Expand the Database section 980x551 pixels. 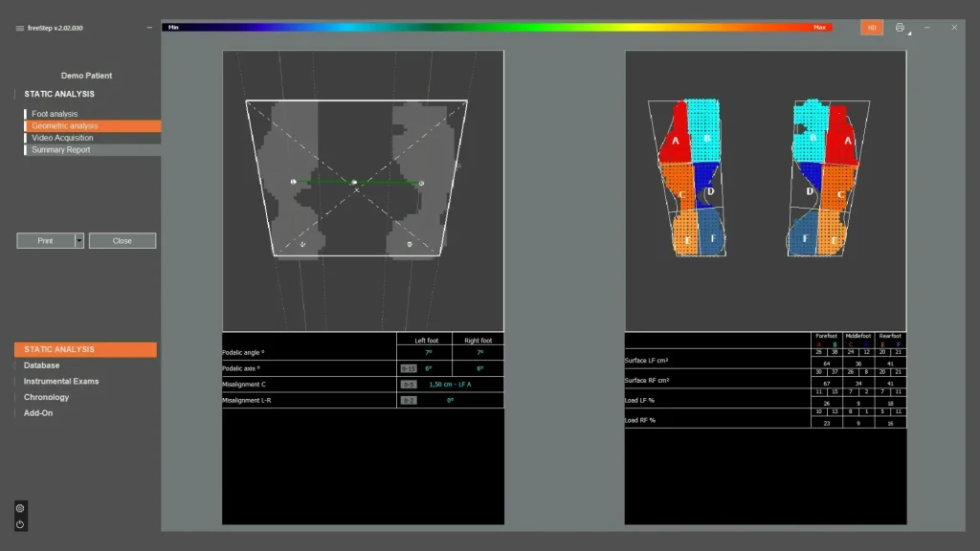click(x=41, y=365)
